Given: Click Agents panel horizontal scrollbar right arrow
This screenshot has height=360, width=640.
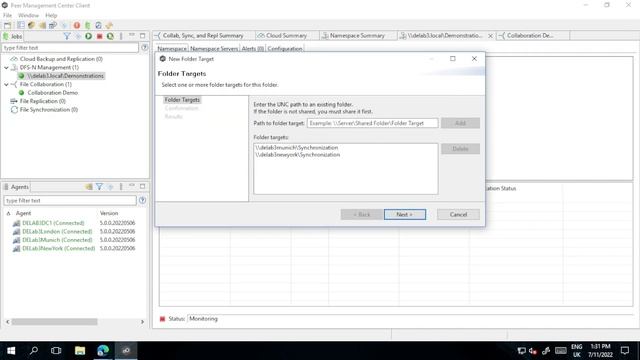Looking at the screenshot, I should (x=142, y=322).
